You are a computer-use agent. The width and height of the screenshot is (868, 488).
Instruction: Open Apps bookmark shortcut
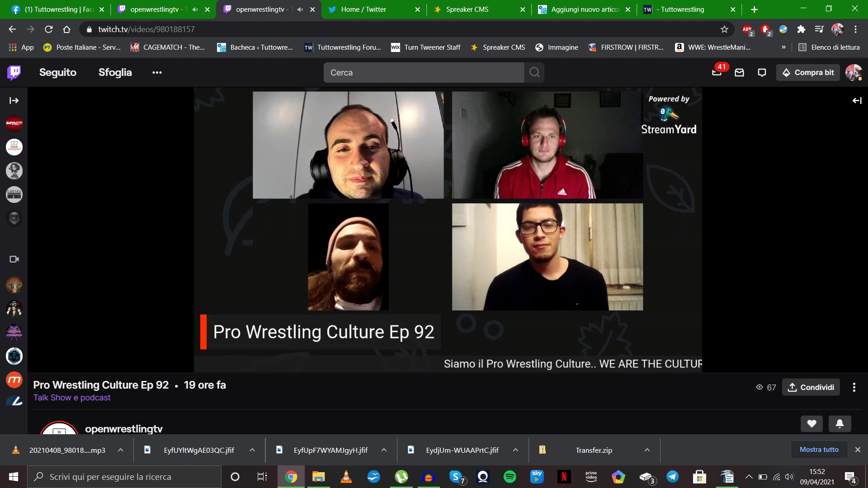point(21,47)
